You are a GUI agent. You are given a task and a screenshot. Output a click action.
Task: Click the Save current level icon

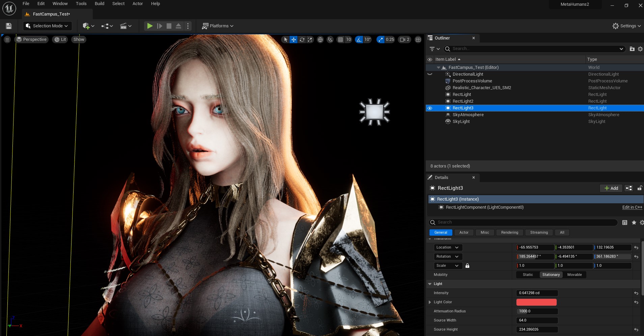pos(9,26)
